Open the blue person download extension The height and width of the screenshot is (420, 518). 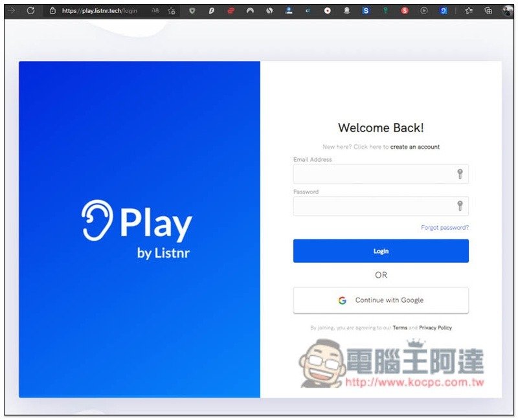289,11
